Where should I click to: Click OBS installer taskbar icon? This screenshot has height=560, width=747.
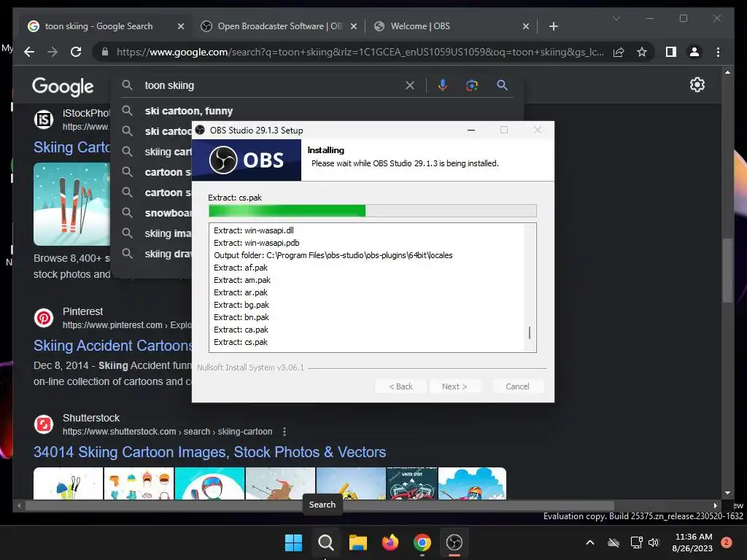click(454, 542)
